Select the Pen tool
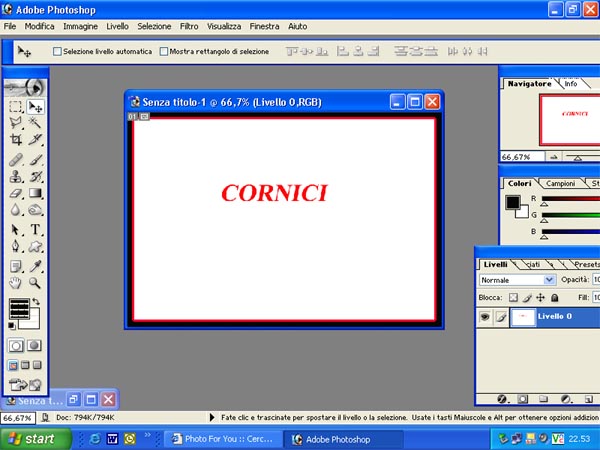Viewport: 600px width, 450px height. 16,246
